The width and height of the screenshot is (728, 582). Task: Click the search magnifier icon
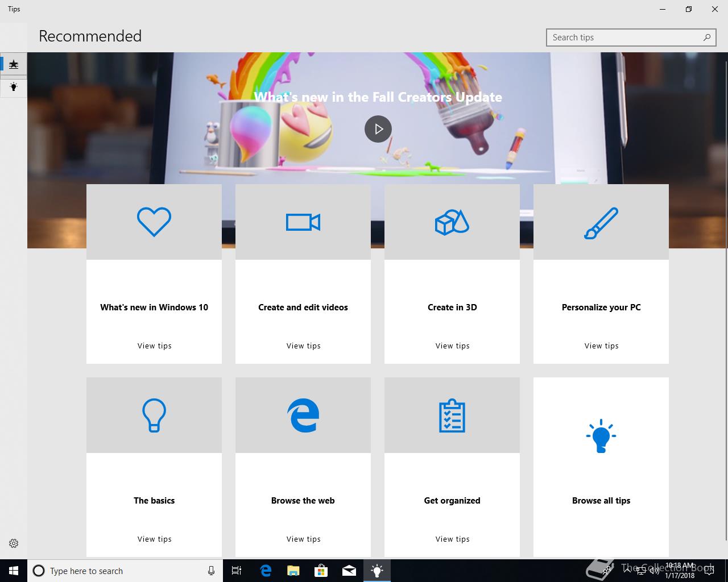(707, 38)
